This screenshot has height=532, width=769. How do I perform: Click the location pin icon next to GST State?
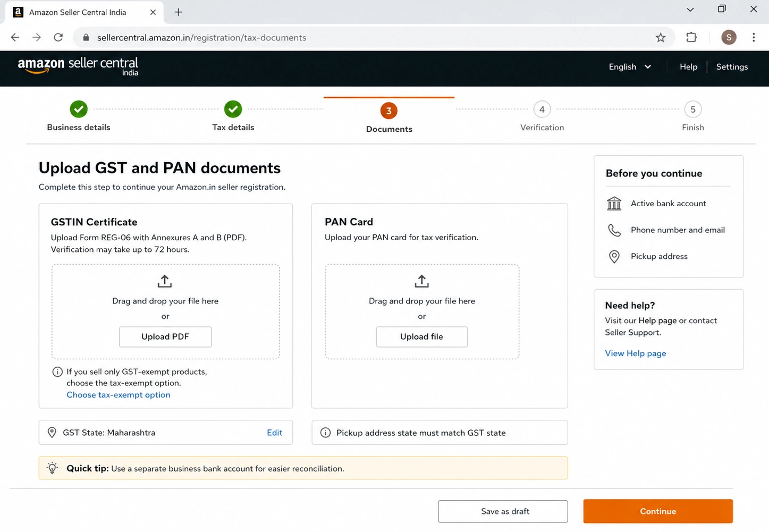[52, 433]
